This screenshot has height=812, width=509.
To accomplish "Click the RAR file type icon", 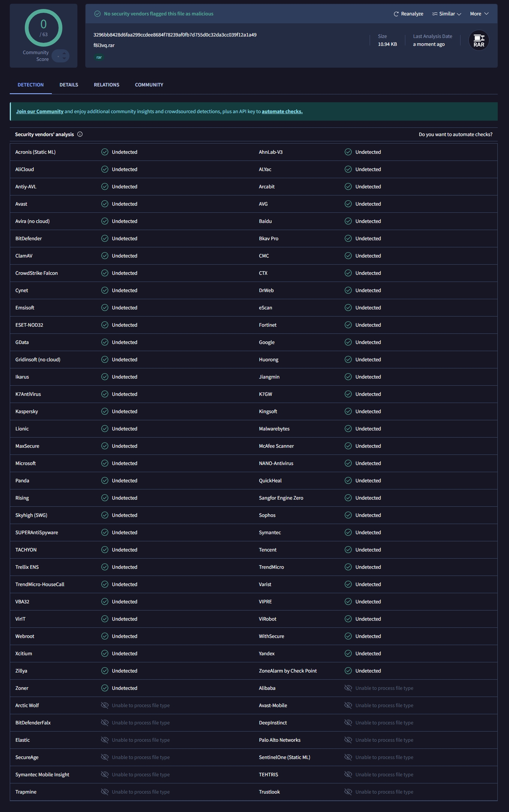I will point(479,40).
